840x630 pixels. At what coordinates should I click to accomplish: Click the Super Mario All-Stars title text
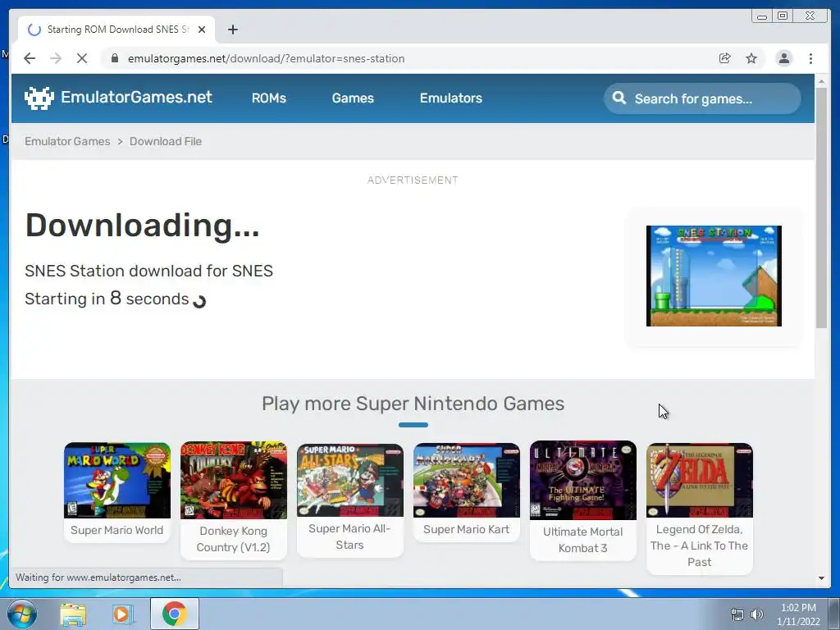(x=349, y=536)
